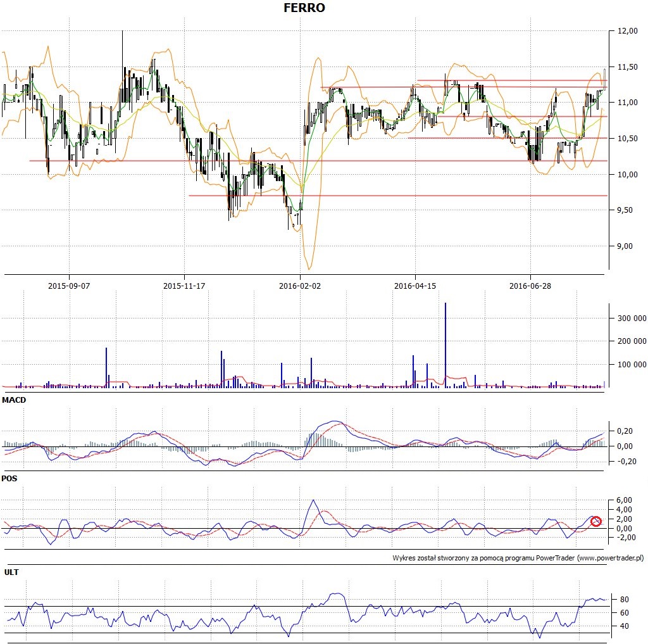The width and height of the screenshot is (648, 644).
Task: Click the tallest volume bar above 300 000
Action: click(x=445, y=345)
